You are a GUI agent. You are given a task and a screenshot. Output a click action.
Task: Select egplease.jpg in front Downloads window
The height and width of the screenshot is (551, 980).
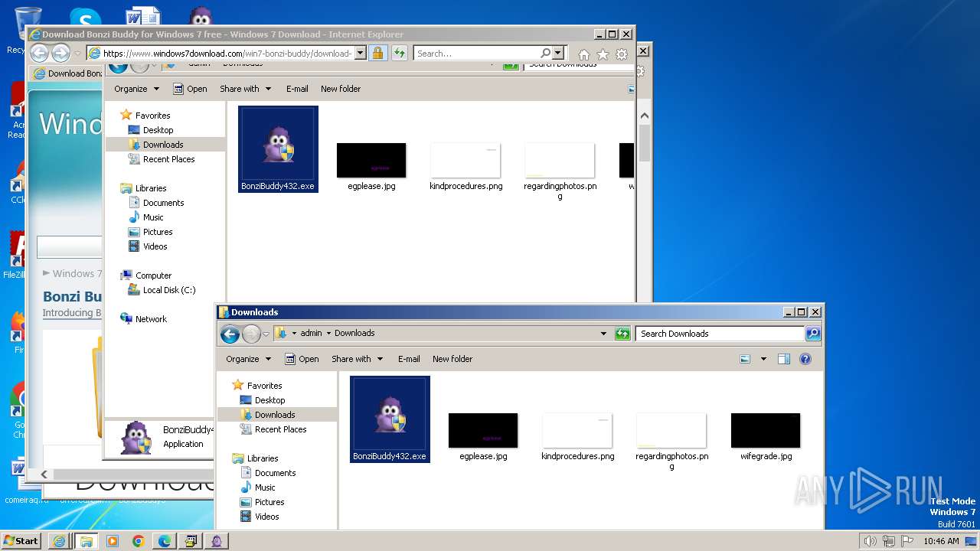[x=483, y=436]
